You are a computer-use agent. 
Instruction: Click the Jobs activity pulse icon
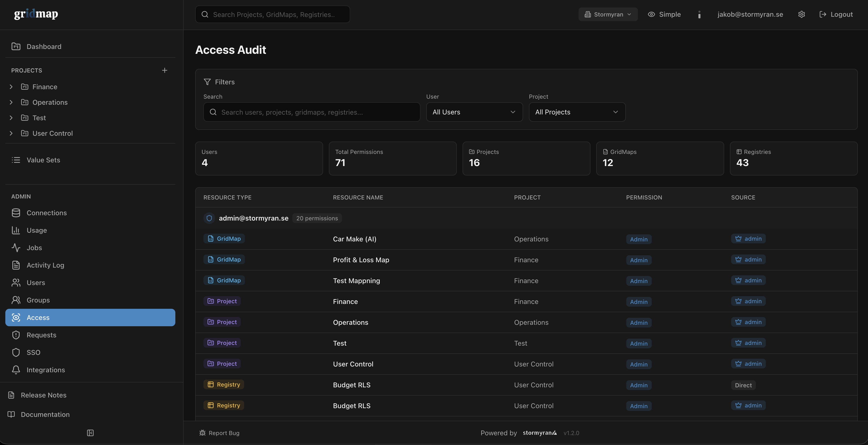point(16,248)
